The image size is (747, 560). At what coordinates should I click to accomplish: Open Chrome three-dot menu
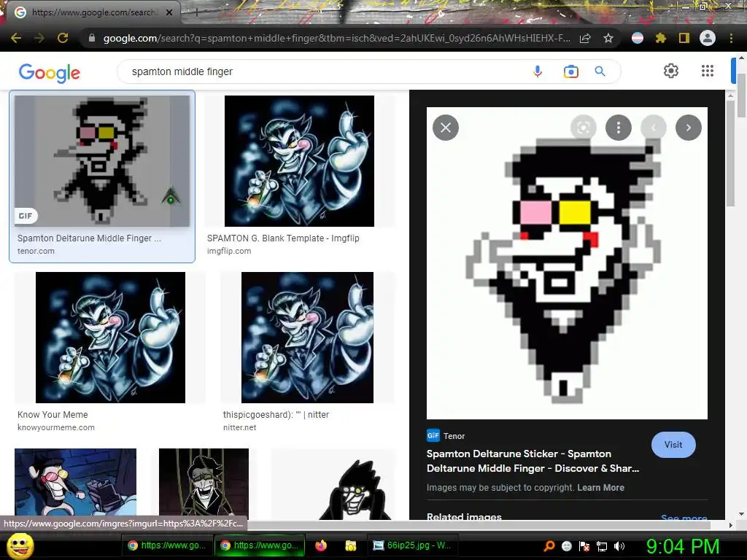(731, 38)
